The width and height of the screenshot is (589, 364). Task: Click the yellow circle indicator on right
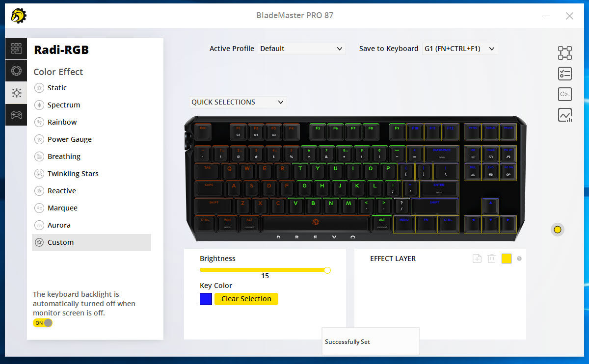(x=557, y=229)
